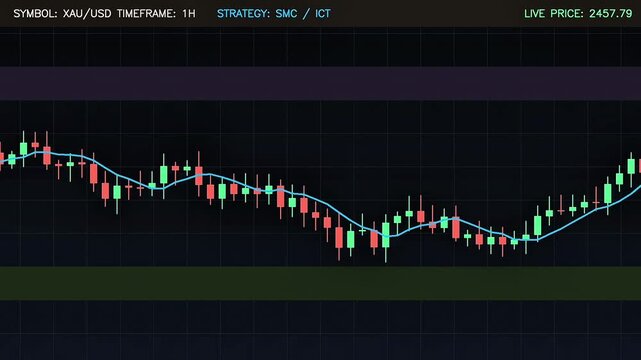This screenshot has width=641, height=360.
Task: Click the LIVE PRICE: 2457.79 readout
Action: (578, 13)
